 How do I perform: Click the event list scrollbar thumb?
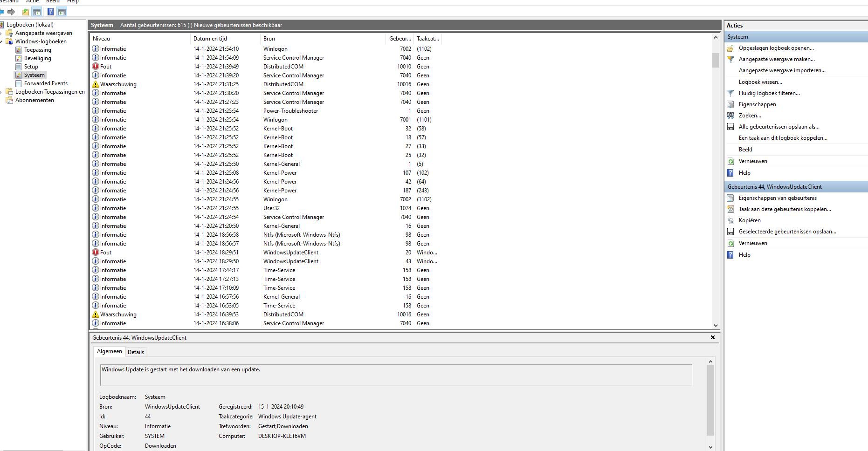point(716,60)
